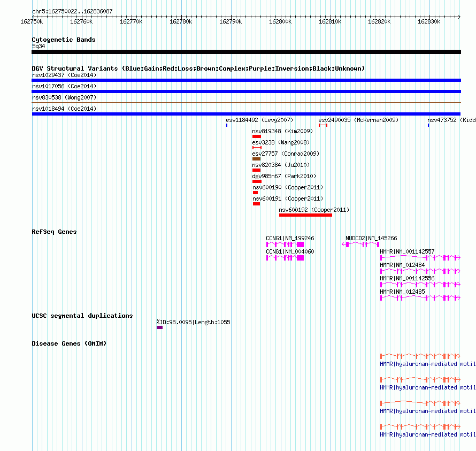
Task: Select the nsv600190 (Cooper2011) red bar
Action: click(255, 193)
